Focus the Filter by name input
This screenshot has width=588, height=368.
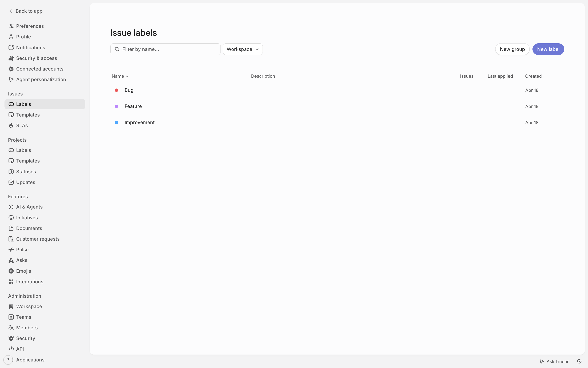(x=165, y=49)
